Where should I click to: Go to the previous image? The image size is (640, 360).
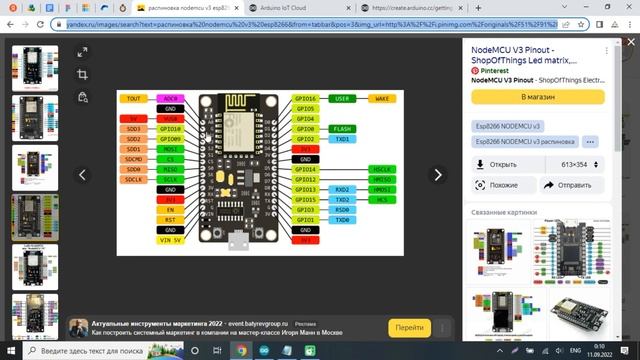(82, 175)
